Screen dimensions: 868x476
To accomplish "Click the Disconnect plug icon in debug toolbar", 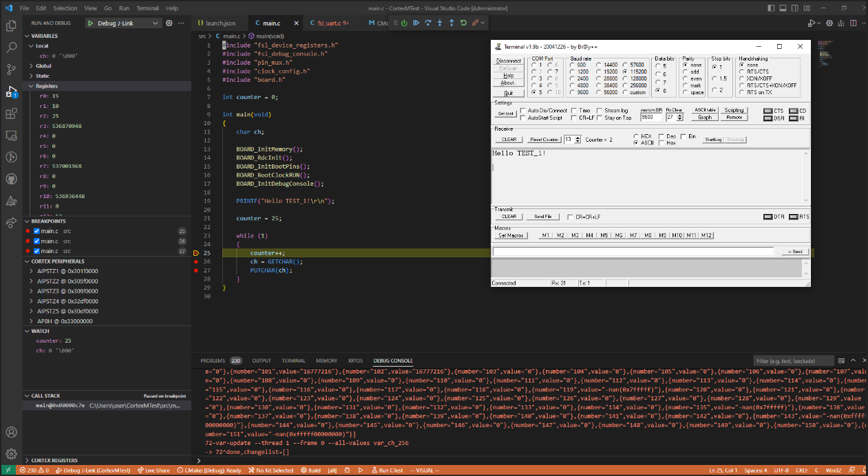I will tap(476, 23).
